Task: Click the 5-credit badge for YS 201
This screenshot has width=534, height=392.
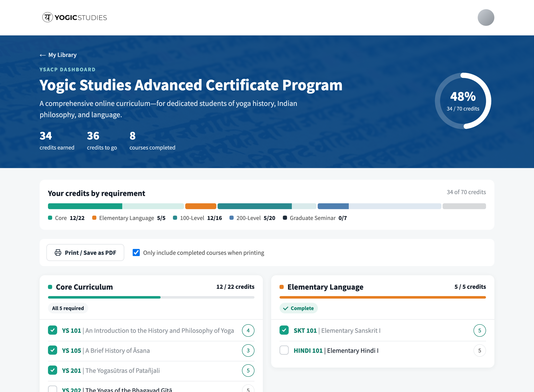Action: tap(248, 370)
